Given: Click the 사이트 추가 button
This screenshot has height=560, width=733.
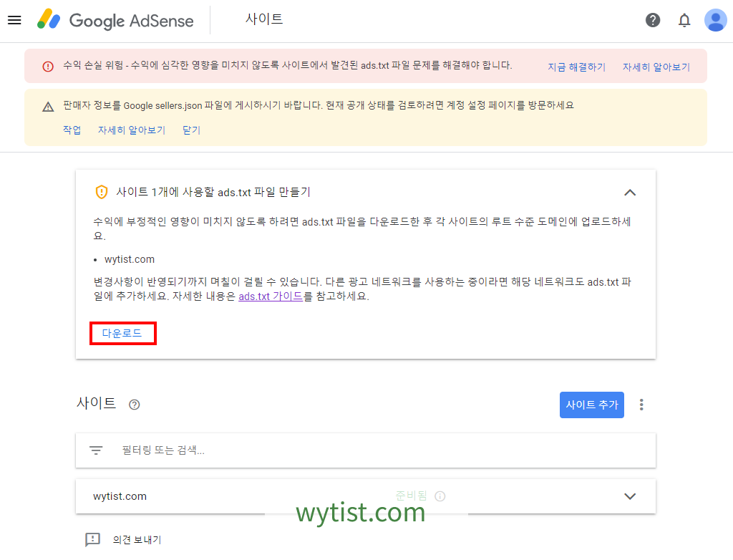Looking at the screenshot, I should 592,405.
